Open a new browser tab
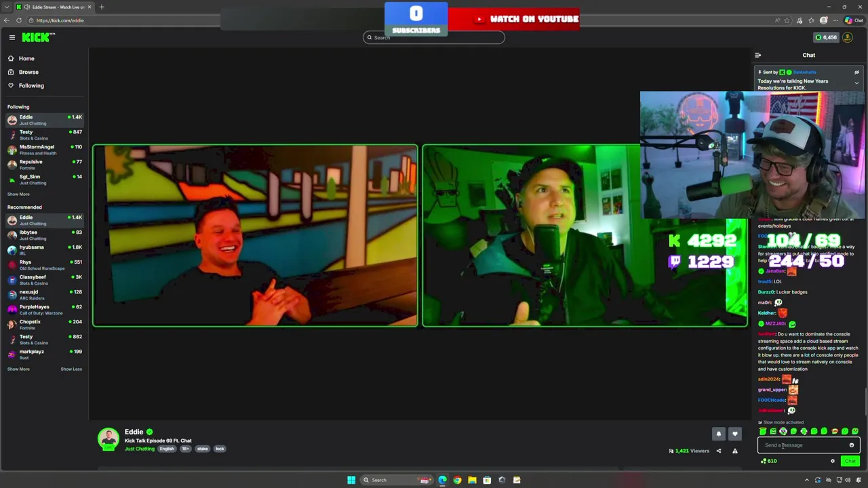This screenshot has height=488, width=868. (x=102, y=7)
